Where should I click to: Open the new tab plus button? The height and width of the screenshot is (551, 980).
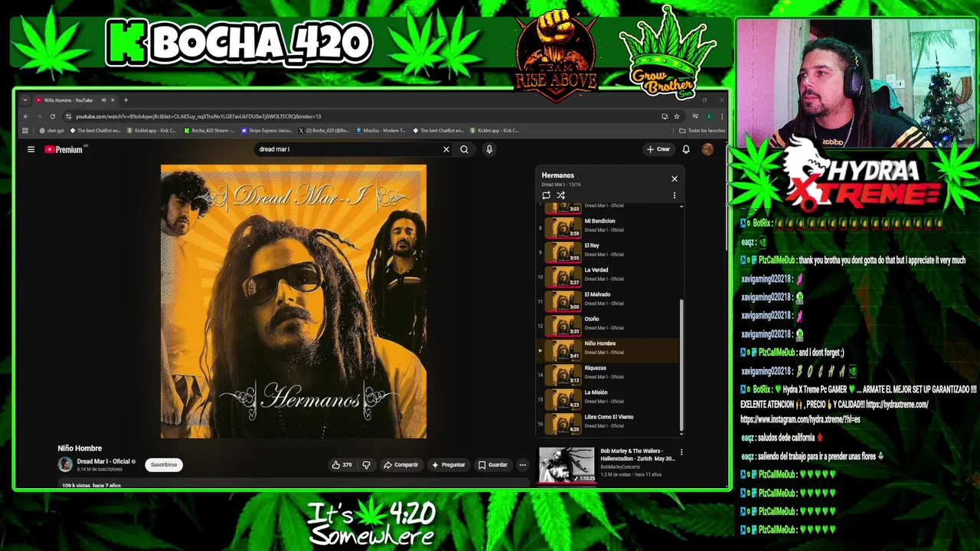pyautogui.click(x=126, y=99)
